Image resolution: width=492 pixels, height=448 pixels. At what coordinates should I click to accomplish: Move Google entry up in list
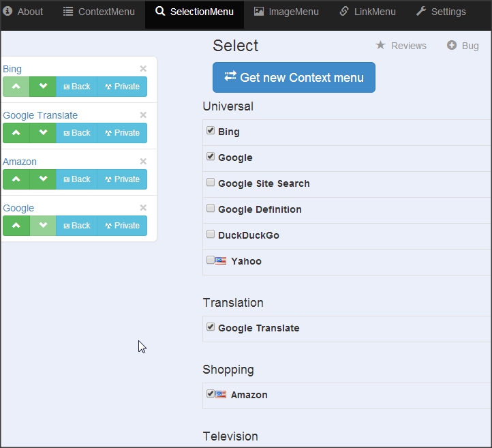point(16,226)
